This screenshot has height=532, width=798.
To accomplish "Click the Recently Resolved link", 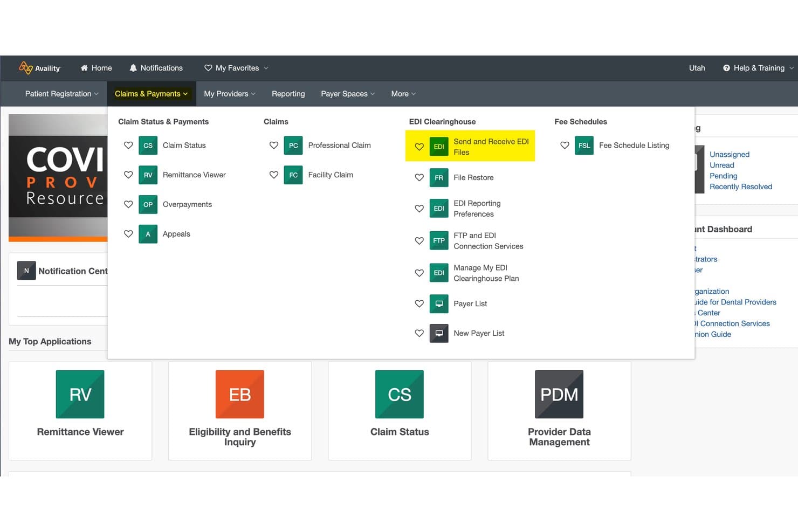I will [740, 187].
